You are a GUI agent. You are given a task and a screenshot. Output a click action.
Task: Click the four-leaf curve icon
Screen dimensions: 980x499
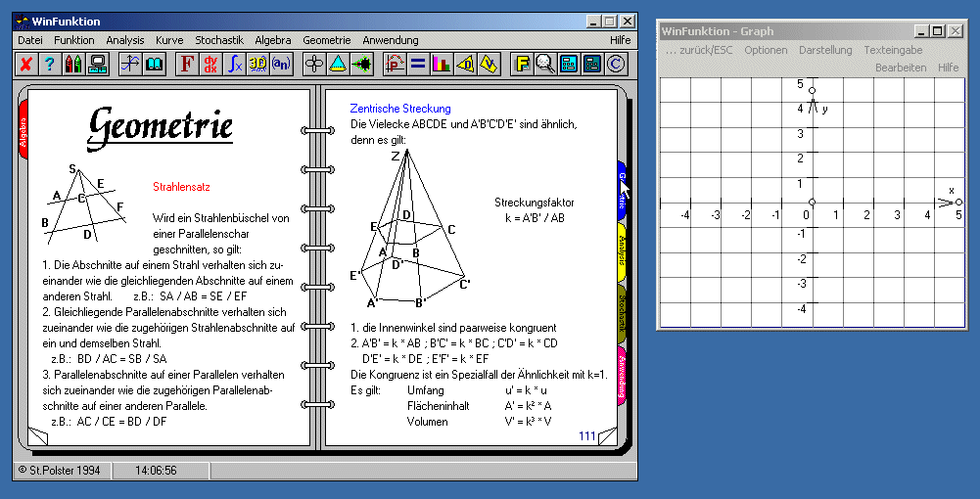tap(313, 64)
